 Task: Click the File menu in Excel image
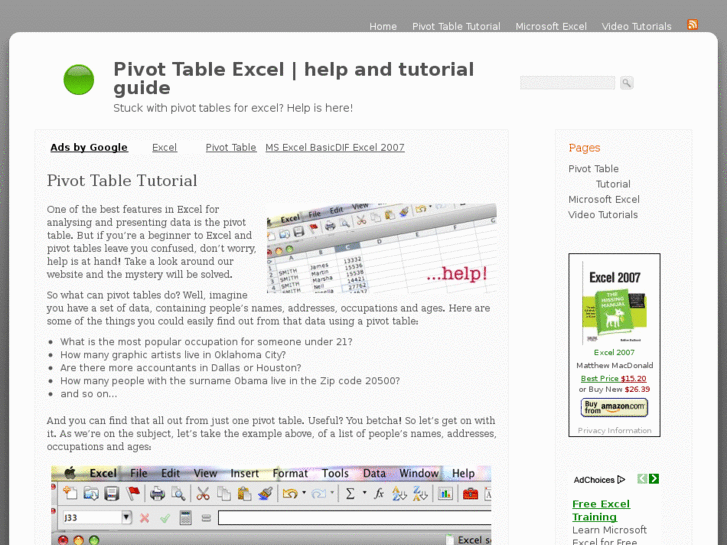click(138, 473)
